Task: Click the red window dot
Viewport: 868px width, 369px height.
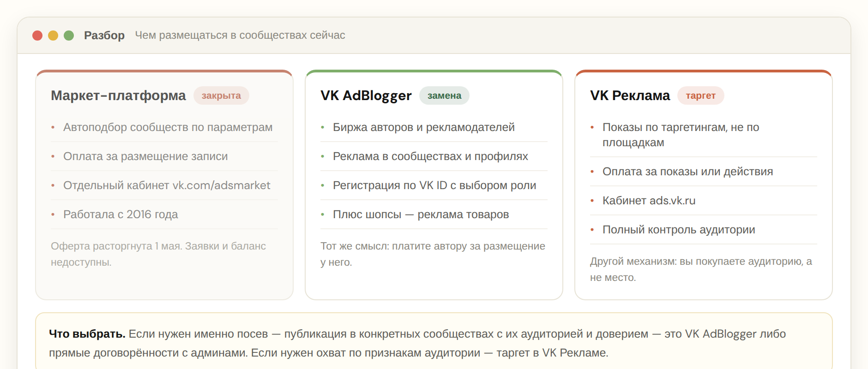Action: (x=37, y=36)
